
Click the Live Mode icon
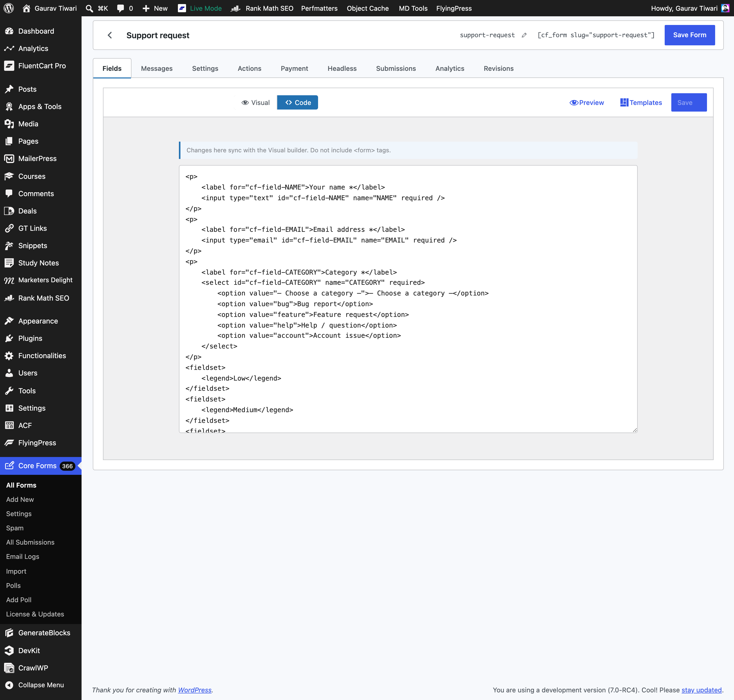click(x=182, y=8)
